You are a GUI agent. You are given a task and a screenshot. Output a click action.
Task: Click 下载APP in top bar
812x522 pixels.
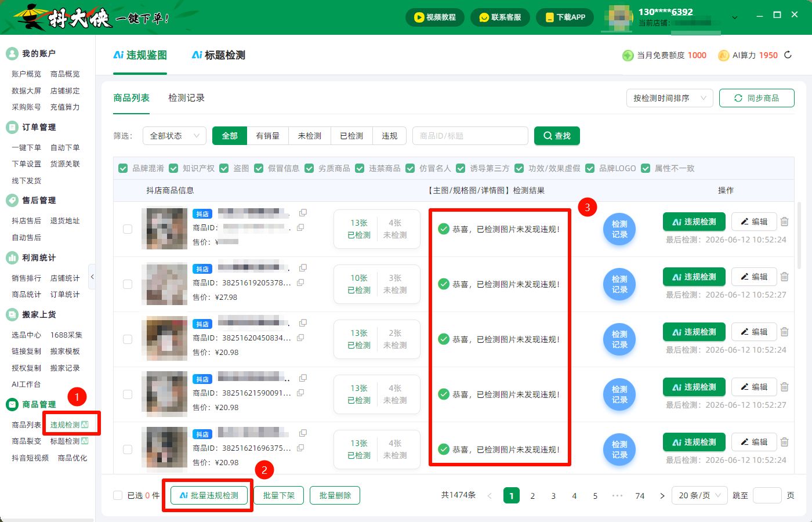(565, 17)
